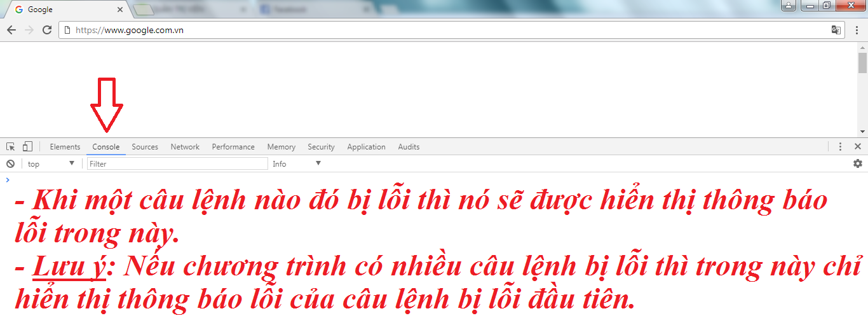Open the Network tab
The width and height of the screenshot is (868, 332).
pyautogui.click(x=185, y=147)
